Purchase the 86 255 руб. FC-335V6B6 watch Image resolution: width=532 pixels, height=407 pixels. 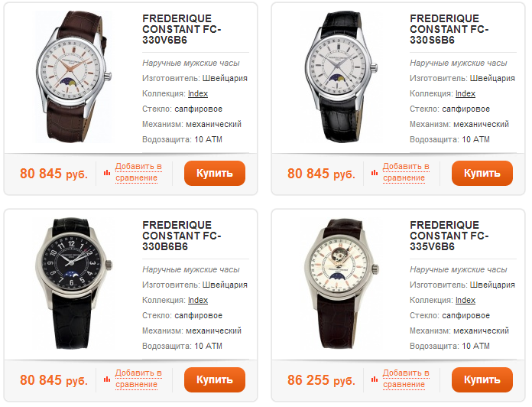pos(482,379)
